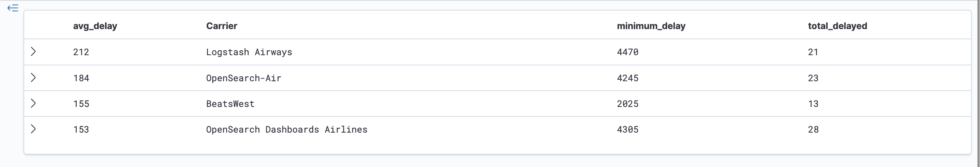Image resolution: width=980 pixels, height=167 pixels.
Task: Select the BeatsWest carrier cell
Action: (x=230, y=104)
